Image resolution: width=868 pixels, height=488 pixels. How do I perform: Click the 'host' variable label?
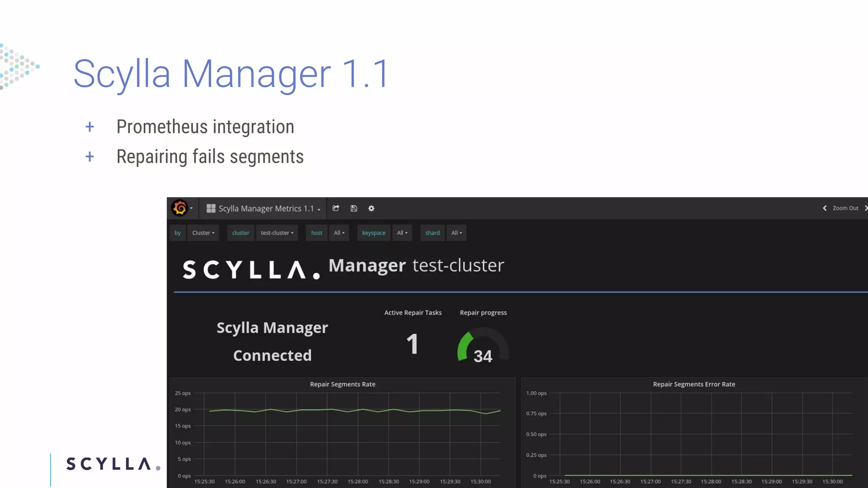pos(317,233)
